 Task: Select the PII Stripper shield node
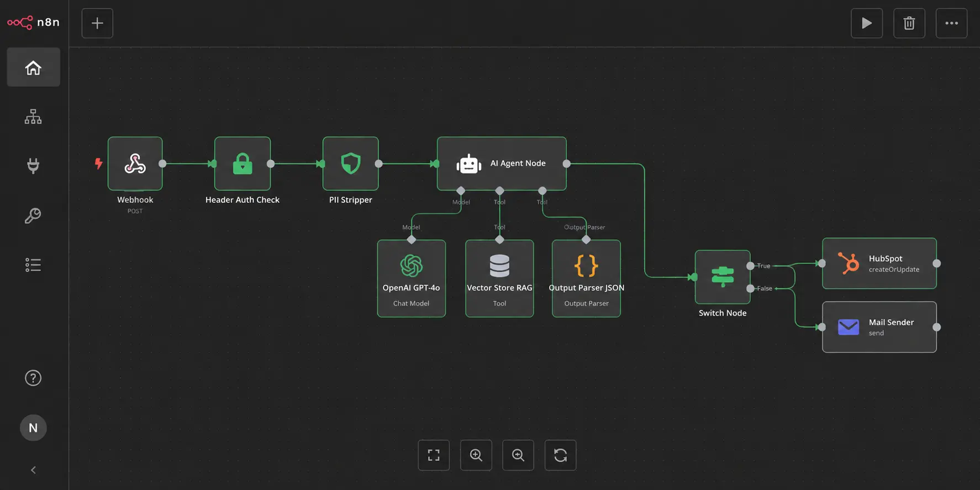(351, 164)
